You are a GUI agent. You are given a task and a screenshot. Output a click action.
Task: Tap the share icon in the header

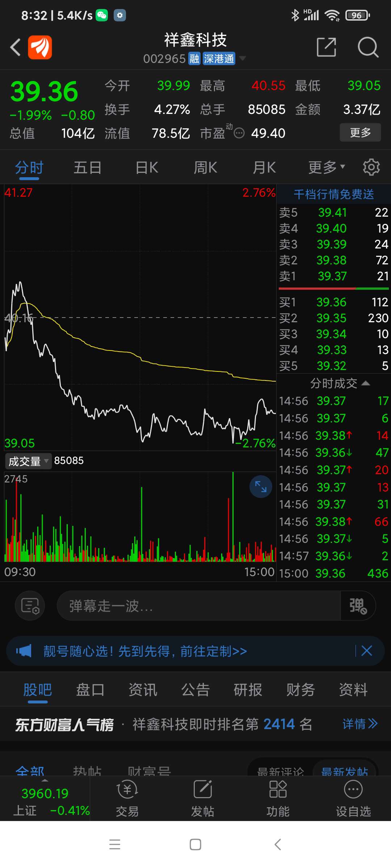[x=326, y=47]
